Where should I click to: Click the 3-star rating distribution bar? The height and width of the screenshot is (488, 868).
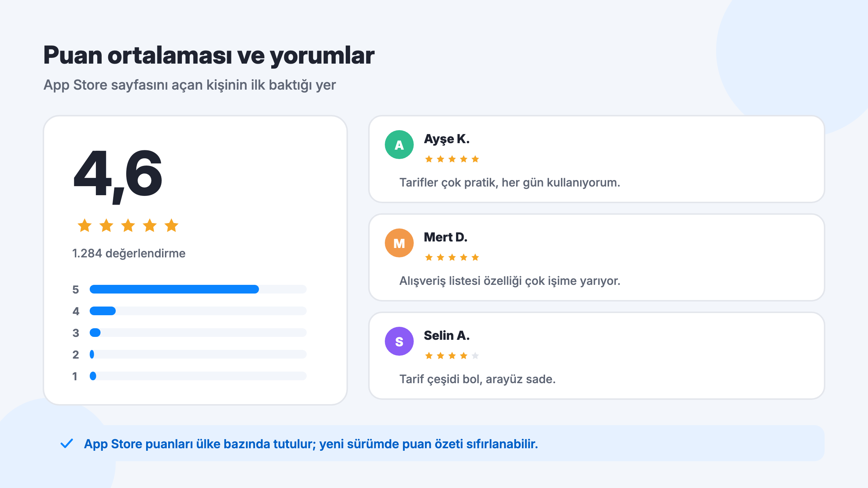198,333
